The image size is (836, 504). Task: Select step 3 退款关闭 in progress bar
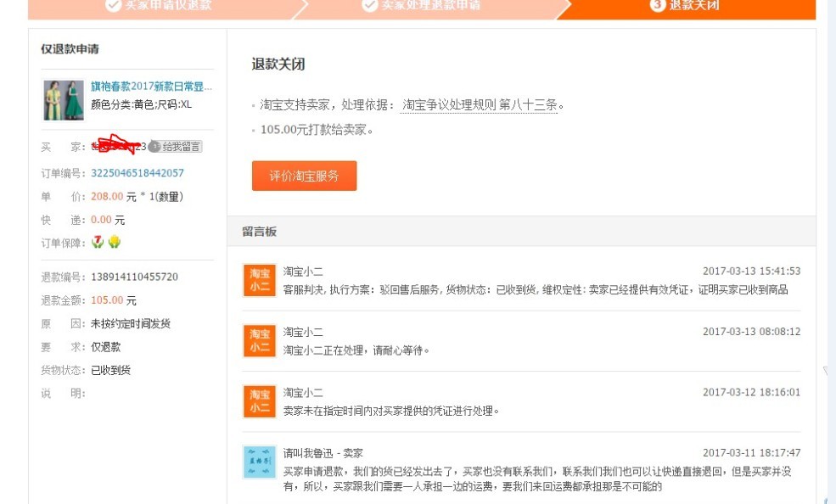[x=685, y=7]
